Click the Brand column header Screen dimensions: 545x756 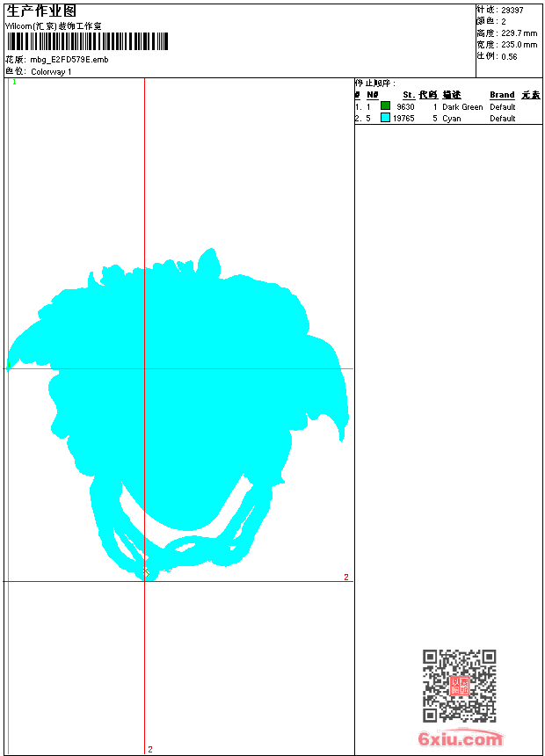pyautogui.click(x=502, y=95)
